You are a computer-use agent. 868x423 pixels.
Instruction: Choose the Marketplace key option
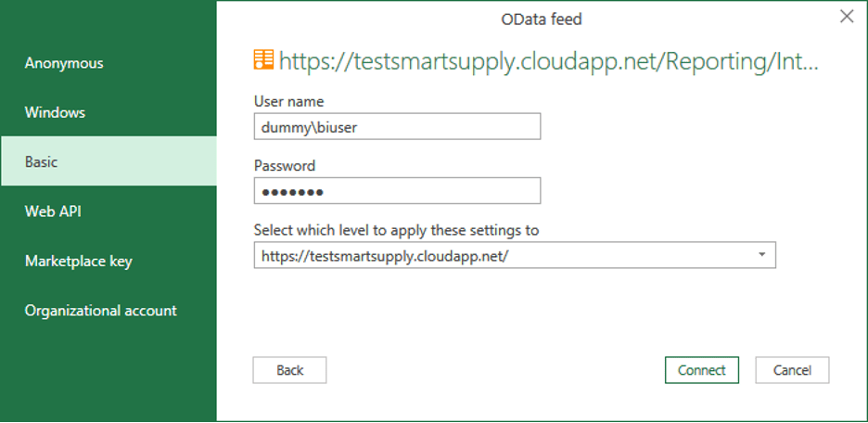click(79, 261)
